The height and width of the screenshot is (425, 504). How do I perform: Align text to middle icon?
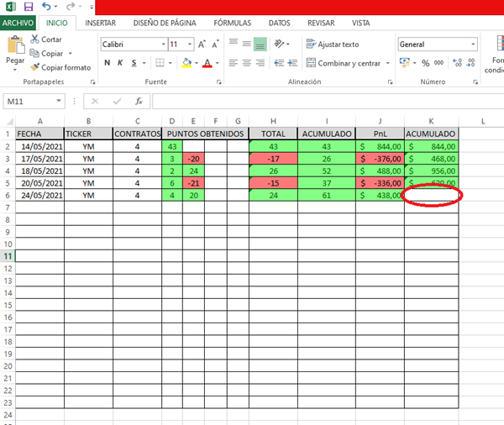tap(246, 44)
